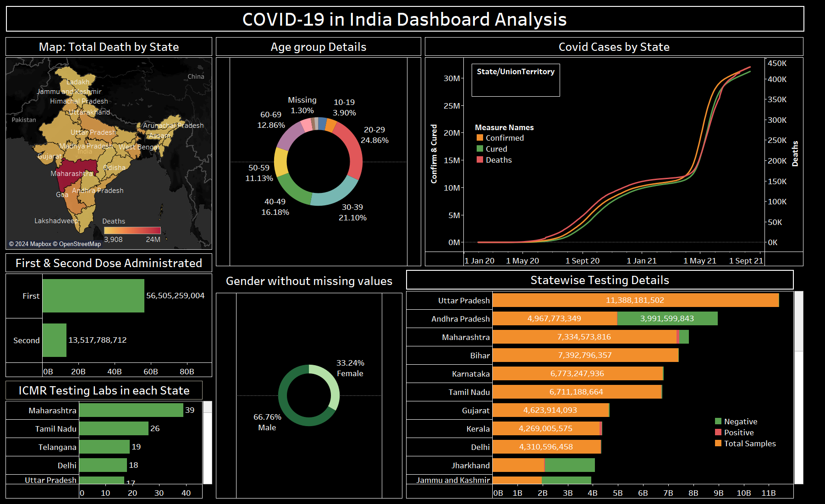
Task: Click the 56,505,259,004 first dose value
Action: coord(176,296)
